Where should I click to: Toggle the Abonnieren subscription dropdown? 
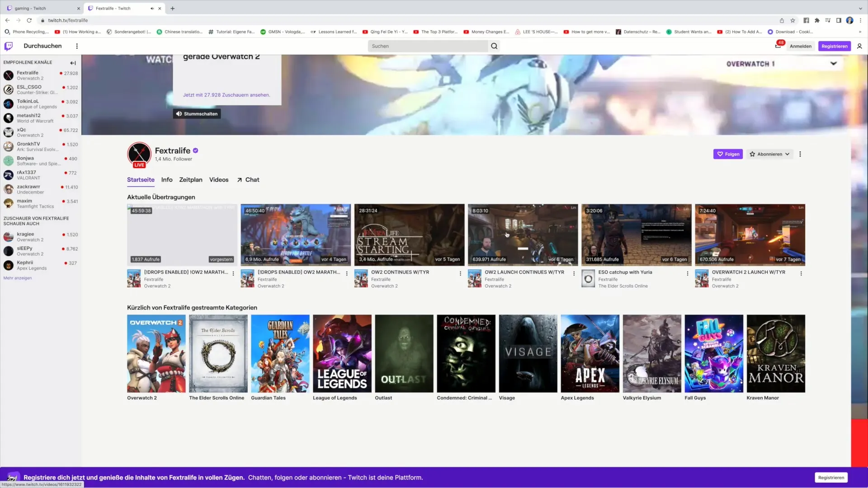coord(787,154)
